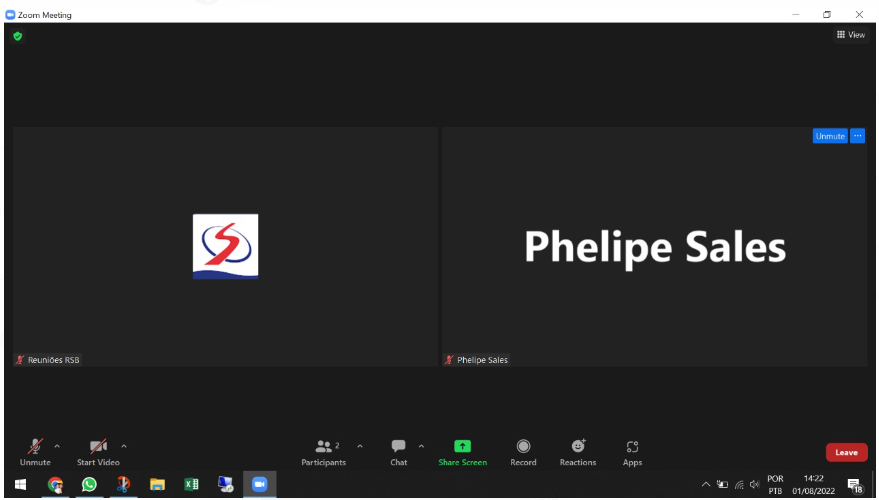Viewport: 879px width, 500px height.
Task: Minimize the Zoom Meeting window
Action: (795, 15)
